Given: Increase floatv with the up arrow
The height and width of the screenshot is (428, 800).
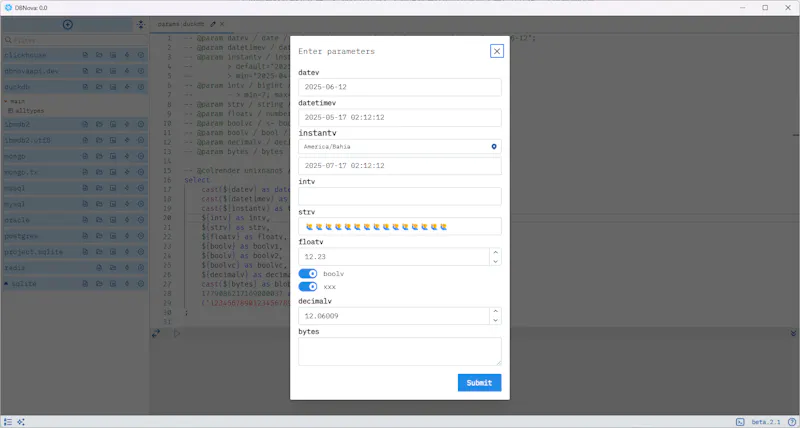Looking at the screenshot, I should (495, 253).
